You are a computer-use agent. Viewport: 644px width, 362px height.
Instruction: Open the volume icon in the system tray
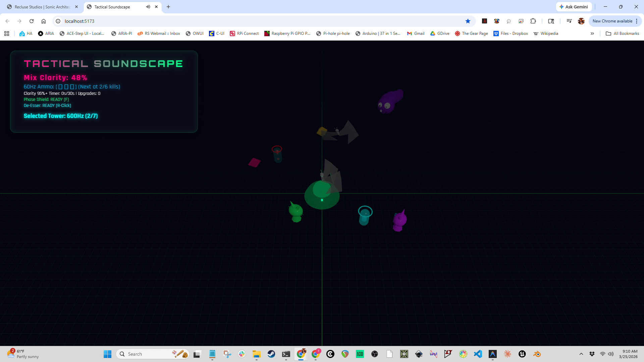coord(611,354)
